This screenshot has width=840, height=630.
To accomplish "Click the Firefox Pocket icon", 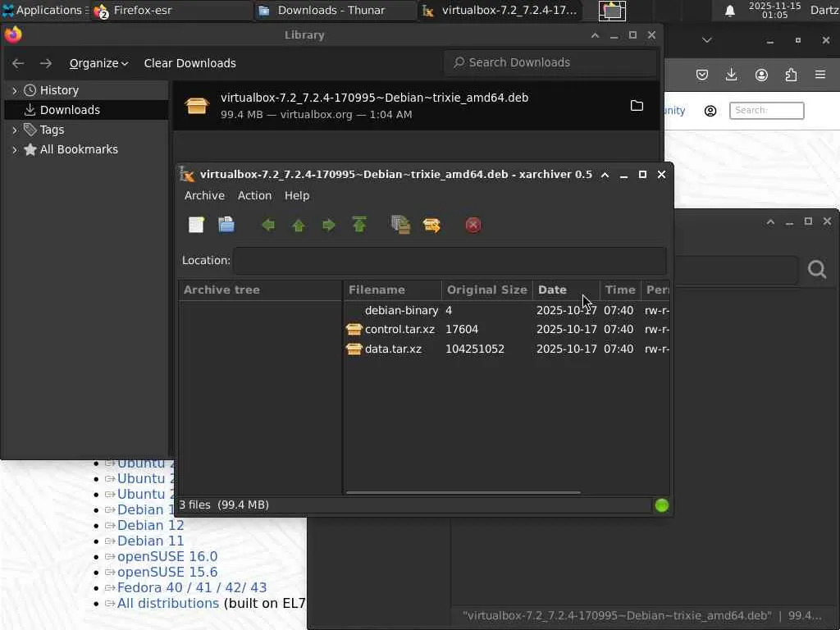I will coord(702,75).
